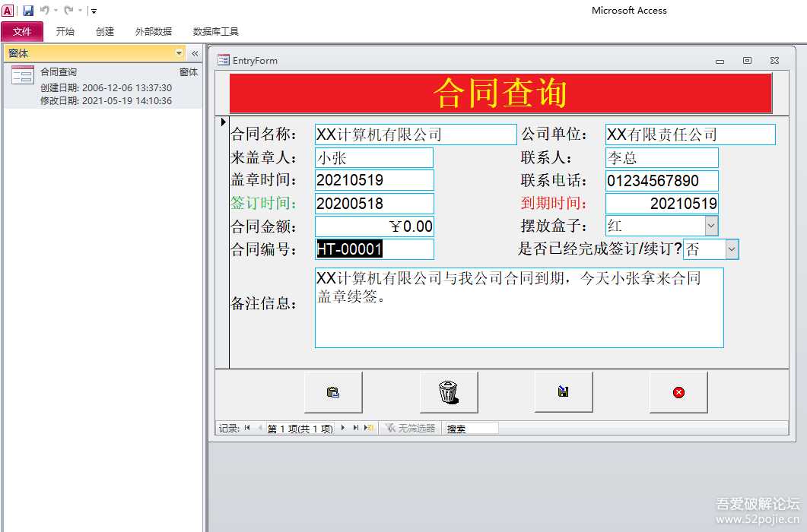Image resolution: width=807 pixels, height=532 pixels.
Task: Expand the 窗体 navigation pane category menu
Action: (x=180, y=53)
